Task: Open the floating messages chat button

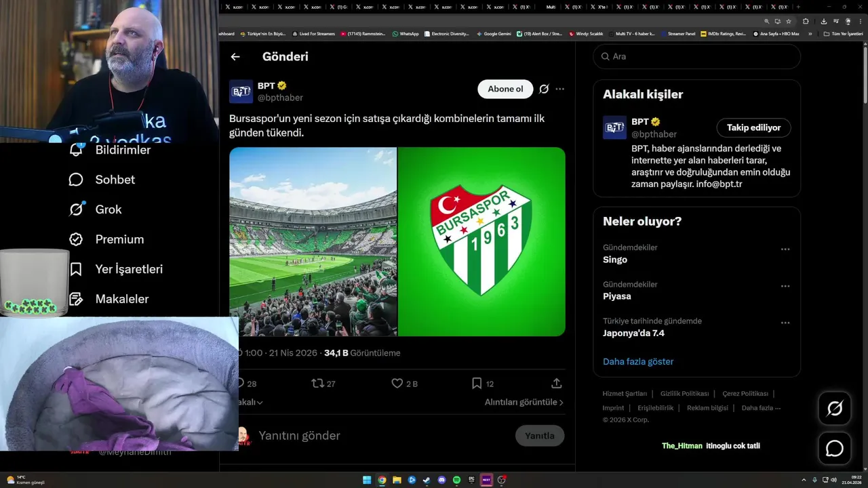Action: (834, 449)
